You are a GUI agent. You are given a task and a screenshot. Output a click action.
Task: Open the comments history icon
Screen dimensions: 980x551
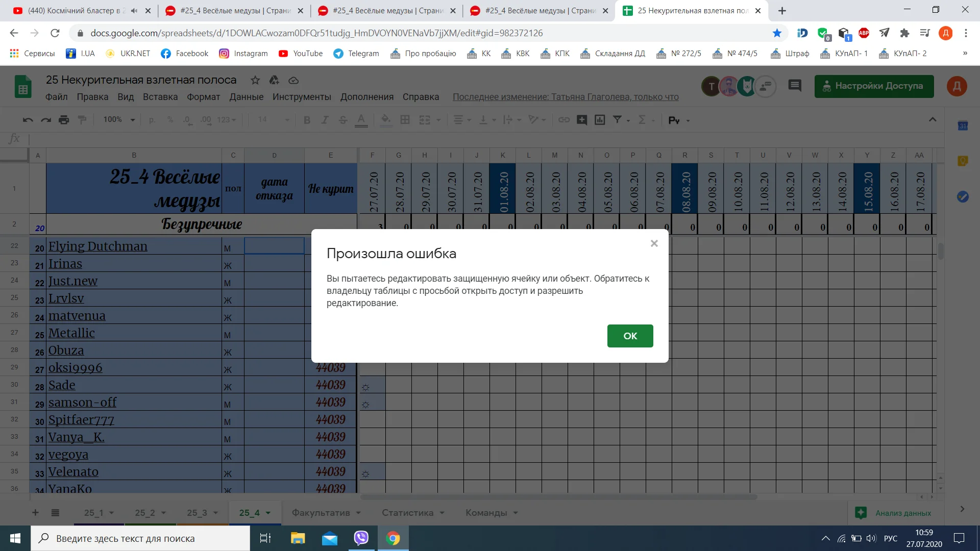[795, 86]
